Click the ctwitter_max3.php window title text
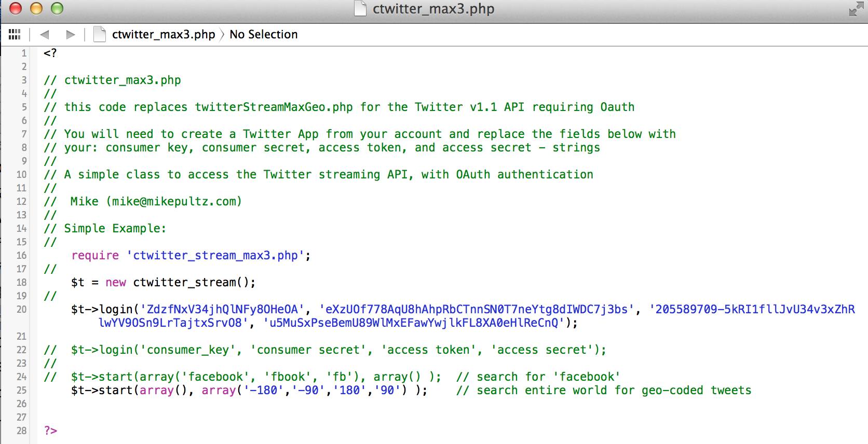Screen dimensions: 868x444 tap(433, 9)
